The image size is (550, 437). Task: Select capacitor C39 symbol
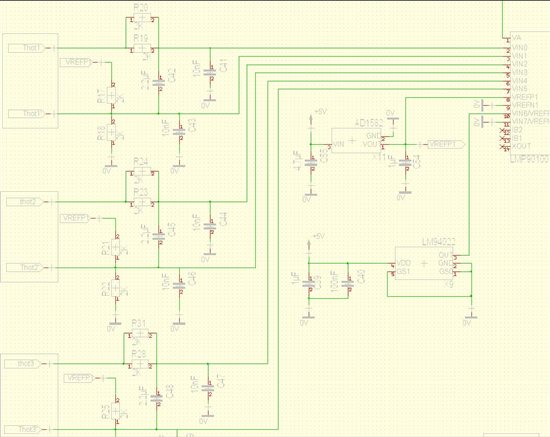[309, 283]
